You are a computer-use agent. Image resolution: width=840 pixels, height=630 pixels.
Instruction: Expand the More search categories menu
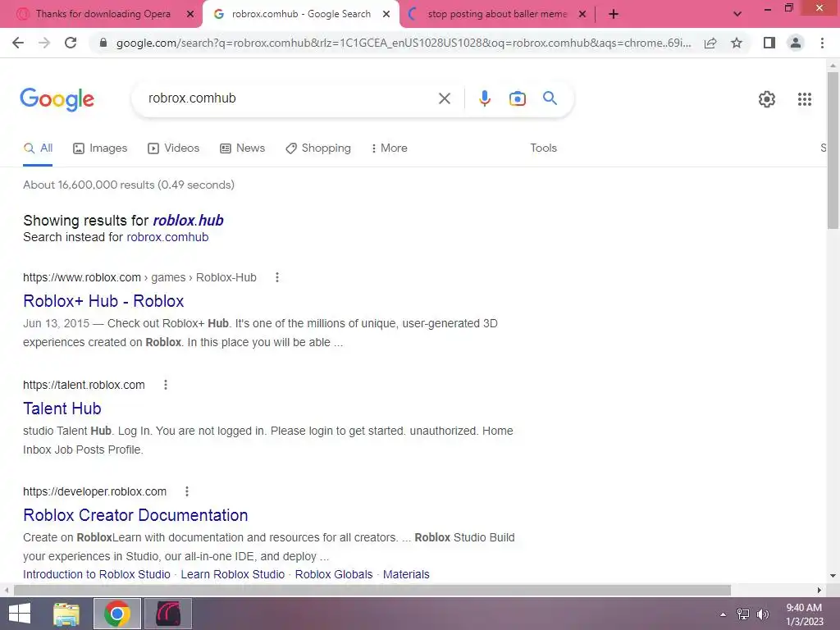point(390,148)
